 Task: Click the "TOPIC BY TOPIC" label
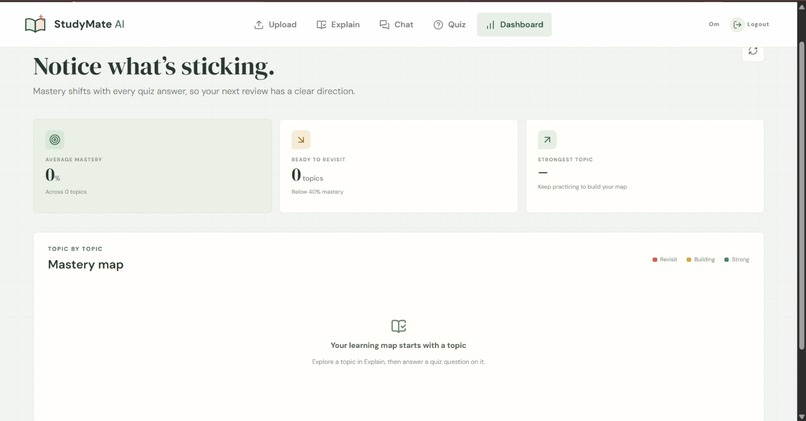point(75,249)
